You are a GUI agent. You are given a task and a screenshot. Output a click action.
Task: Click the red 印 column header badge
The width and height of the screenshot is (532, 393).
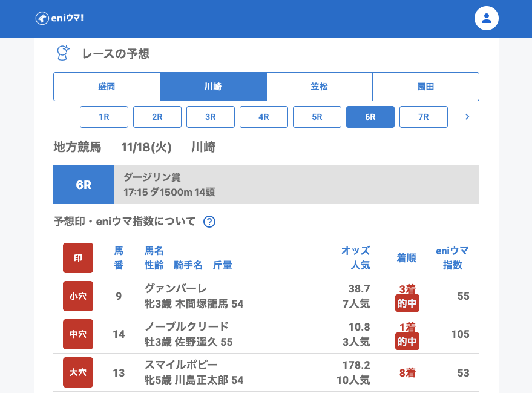coord(78,258)
